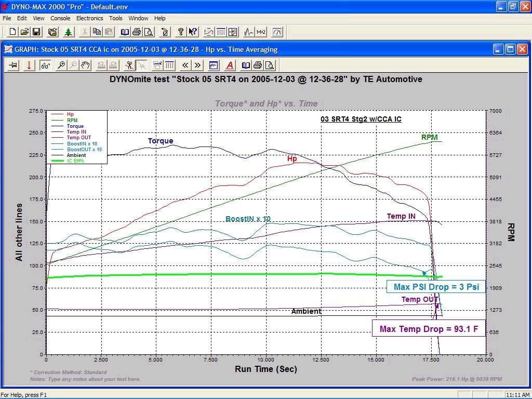Toggle the eyeglasses view button
532x399 pixels.
pyautogui.click(x=46, y=65)
